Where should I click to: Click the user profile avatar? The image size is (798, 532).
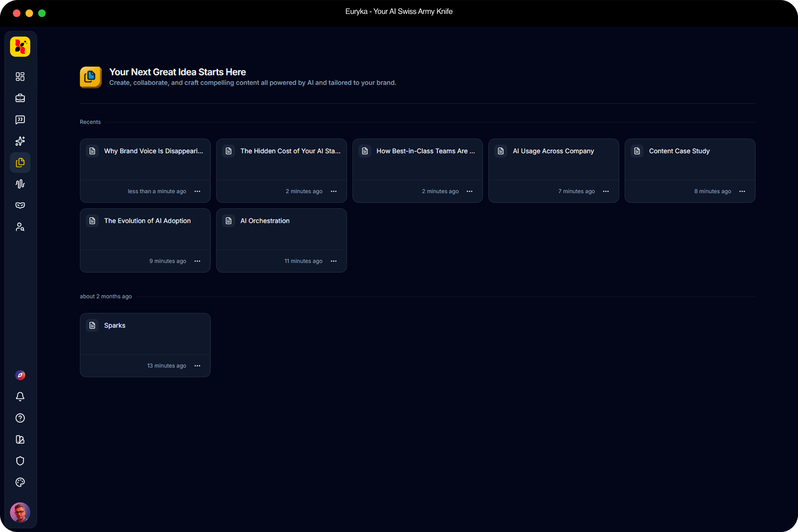click(20, 512)
